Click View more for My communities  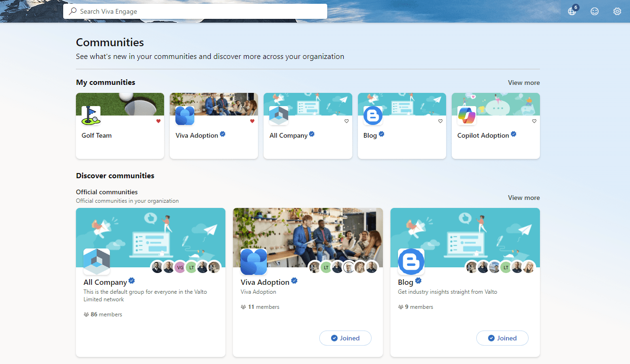pyautogui.click(x=524, y=83)
